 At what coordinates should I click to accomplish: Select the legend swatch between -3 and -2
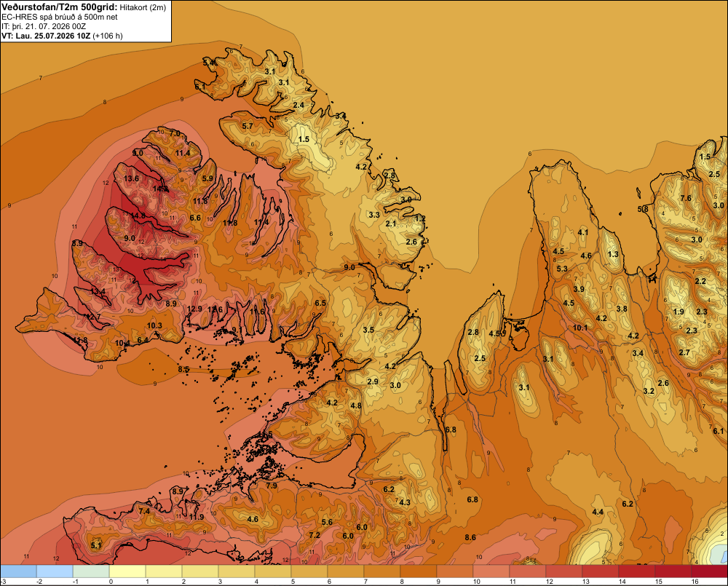19,571
